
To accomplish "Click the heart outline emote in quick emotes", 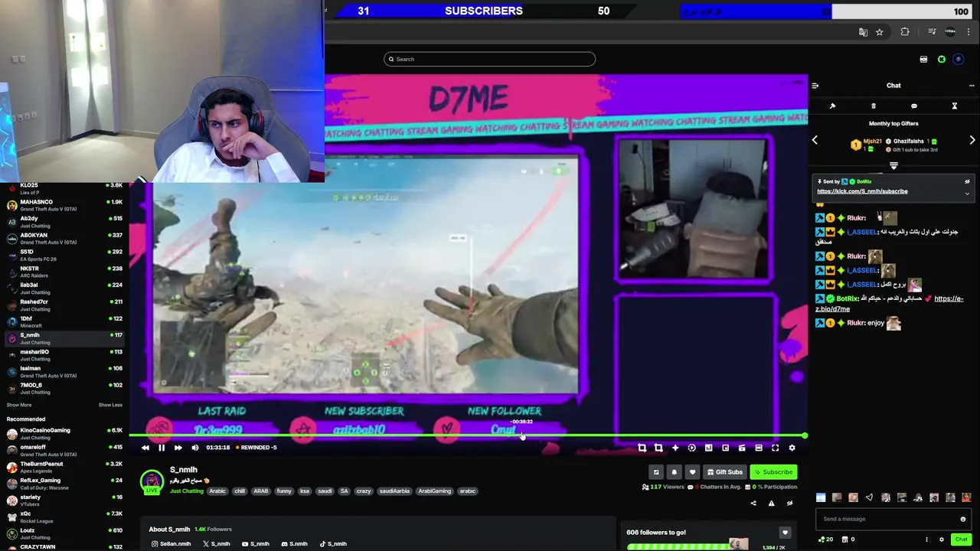I will [869, 497].
